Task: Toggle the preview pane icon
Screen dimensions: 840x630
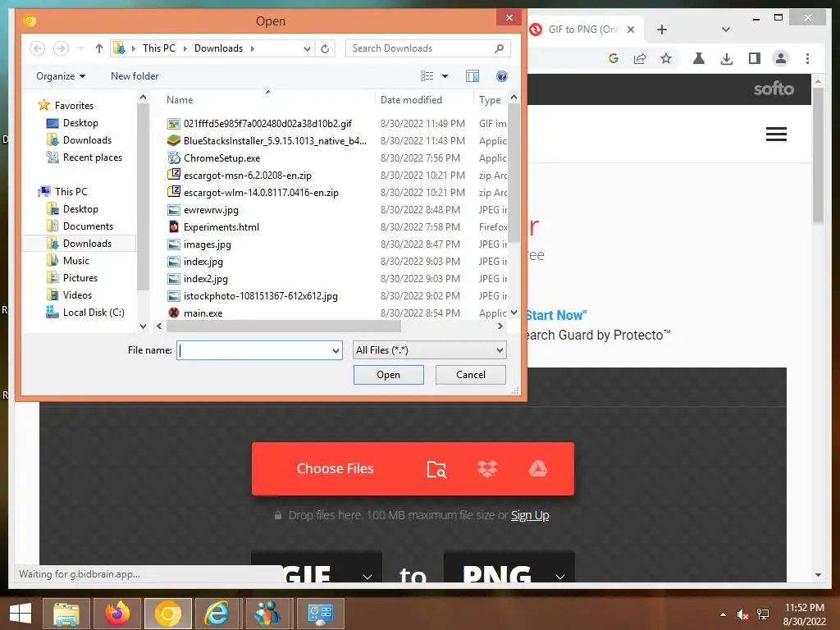Action: (472, 76)
